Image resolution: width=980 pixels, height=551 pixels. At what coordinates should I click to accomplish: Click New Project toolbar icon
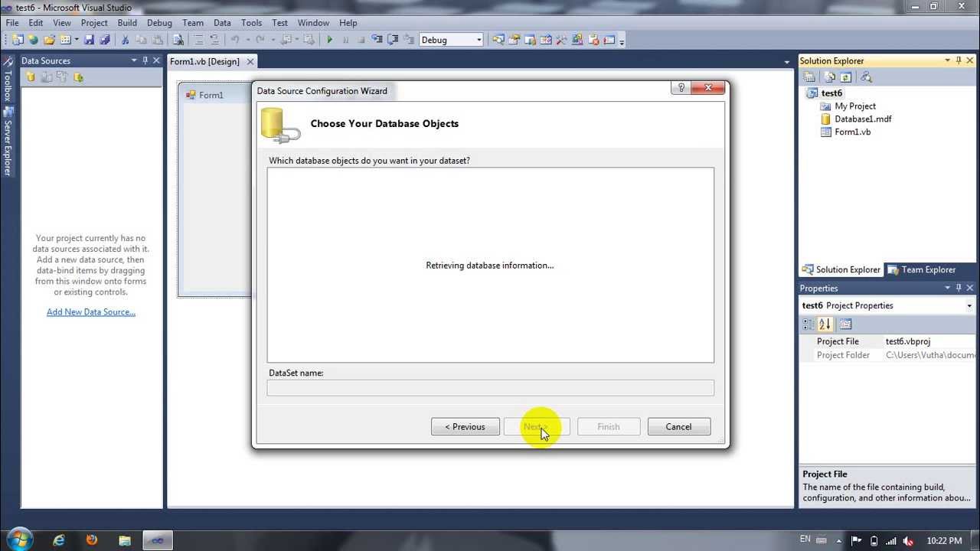pyautogui.click(x=18, y=40)
